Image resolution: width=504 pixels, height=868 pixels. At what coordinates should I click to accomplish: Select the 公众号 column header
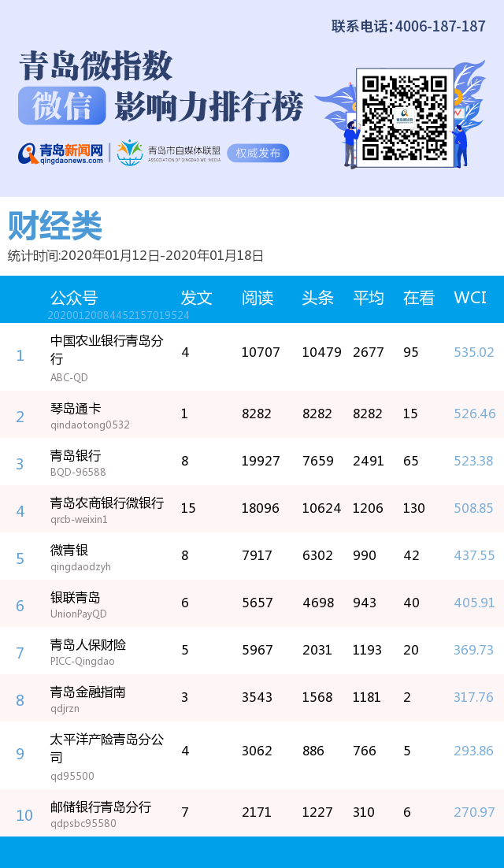pyautogui.click(x=74, y=298)
